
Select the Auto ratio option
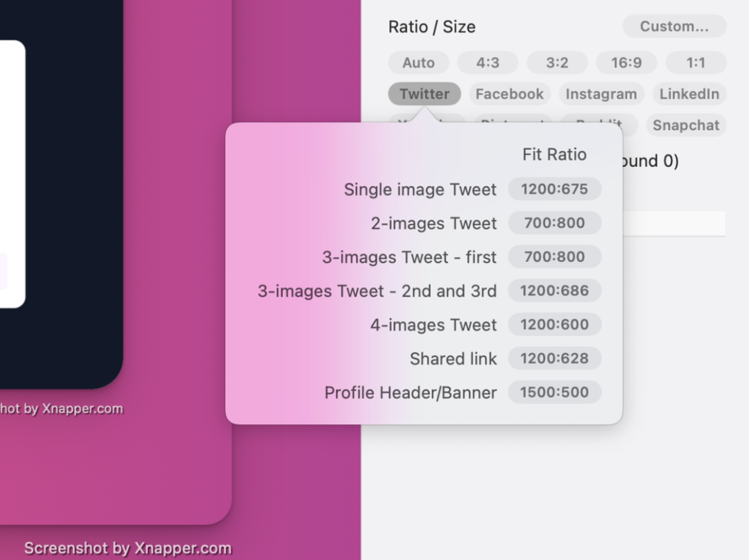pyautogui.click(x=418, y=62)
